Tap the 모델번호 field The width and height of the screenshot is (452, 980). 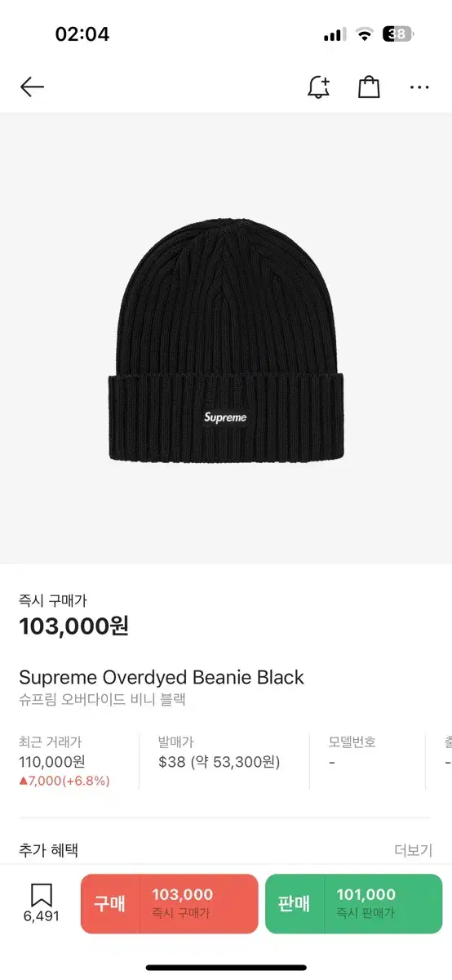[352, 752]
